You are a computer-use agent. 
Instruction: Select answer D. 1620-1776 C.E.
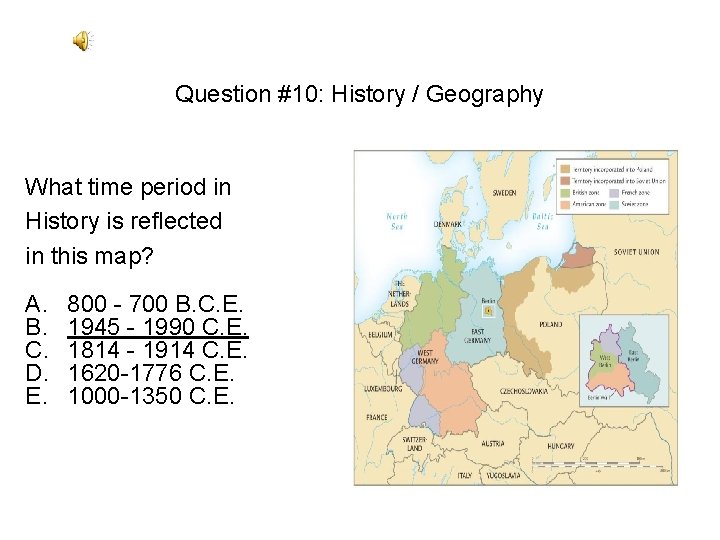(x=130, y=372)
